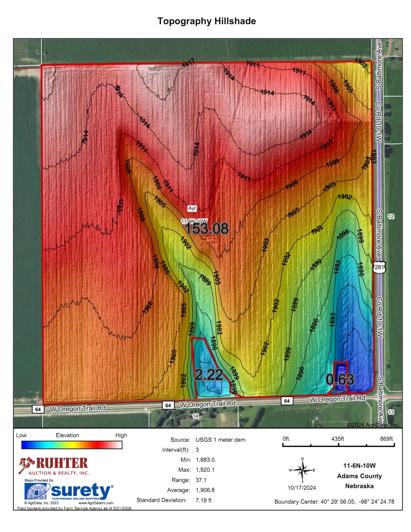Click the elevation color gradient bar

point(72,445)
